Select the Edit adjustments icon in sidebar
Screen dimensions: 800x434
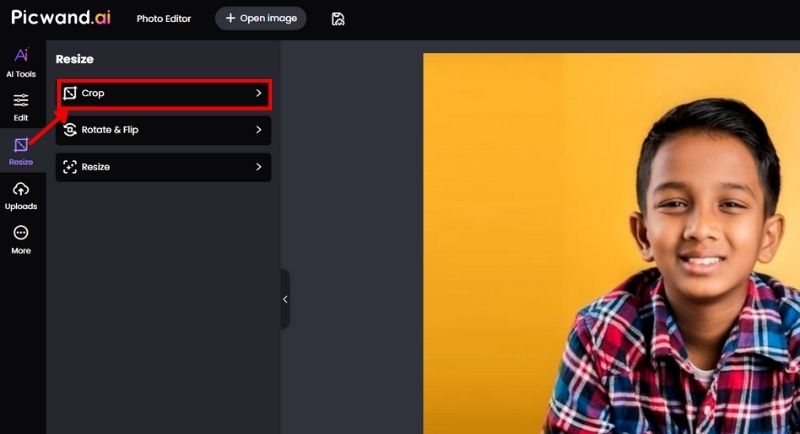point(21,105)
